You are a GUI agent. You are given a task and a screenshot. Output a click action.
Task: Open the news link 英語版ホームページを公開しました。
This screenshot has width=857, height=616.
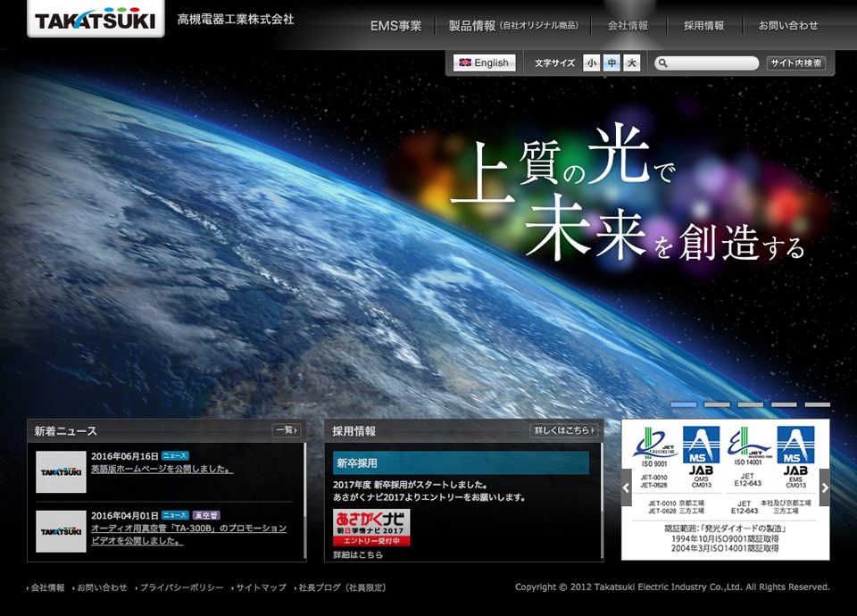tap(162, 469)
